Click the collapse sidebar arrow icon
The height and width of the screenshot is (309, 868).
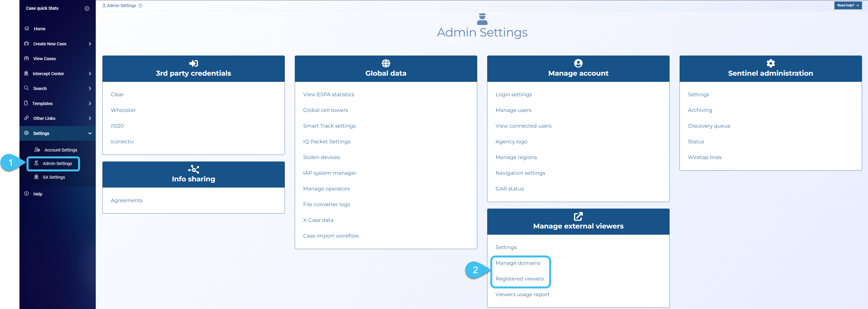pyautogui.click(x=87, y=8)
